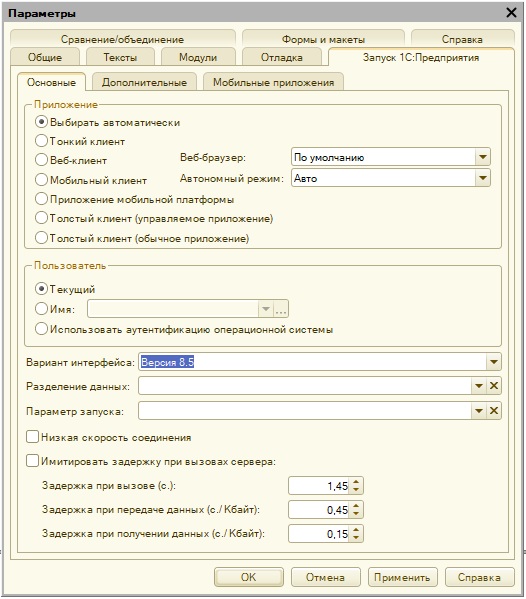Viewport: 526px width, 599px height.
Task: Open the Разделение данных dropdown arrow
Action: click(x=479, y=386)
